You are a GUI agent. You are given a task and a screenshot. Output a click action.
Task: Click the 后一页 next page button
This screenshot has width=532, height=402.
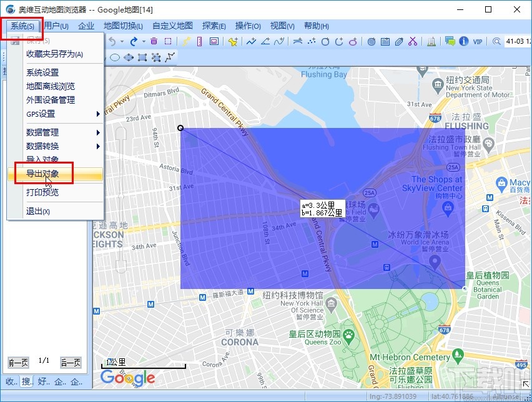pyautogui.click(x=71, y=362)
